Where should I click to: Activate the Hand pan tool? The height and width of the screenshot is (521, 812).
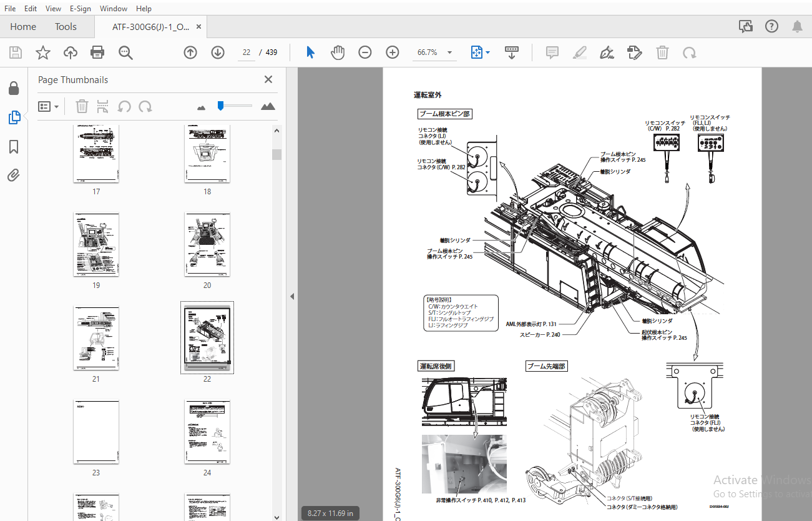click(338, 52)
